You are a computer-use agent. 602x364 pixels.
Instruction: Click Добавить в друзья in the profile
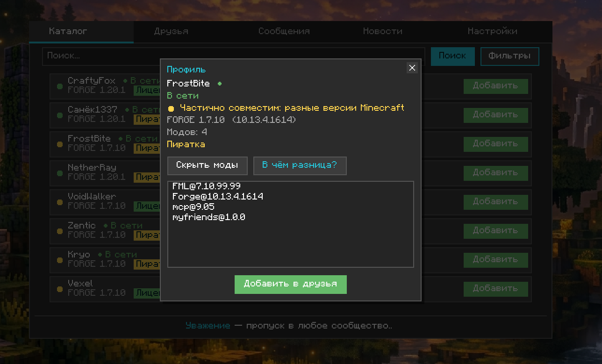click(x=290, y=284)
